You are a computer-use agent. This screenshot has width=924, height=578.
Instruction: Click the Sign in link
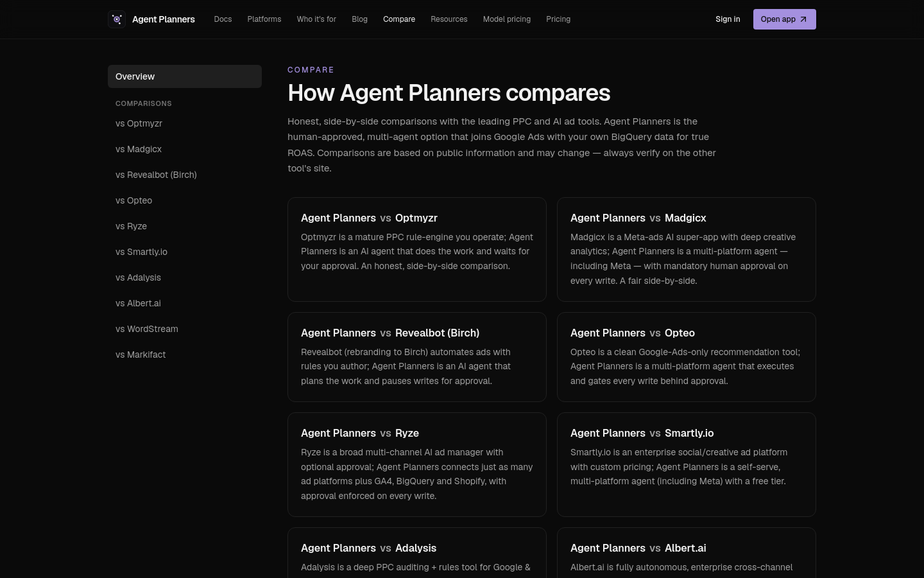pyautogui.click(x=728, y=19)
